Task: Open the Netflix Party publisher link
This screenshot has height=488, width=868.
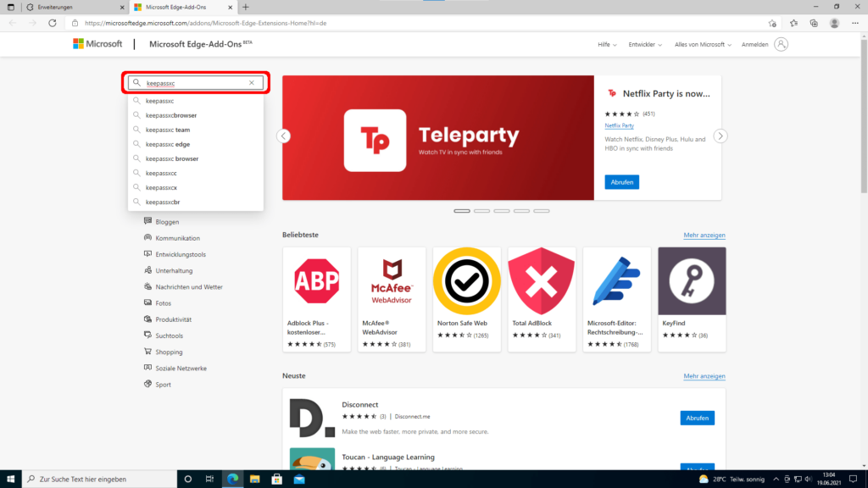Action: click(619, 125)
